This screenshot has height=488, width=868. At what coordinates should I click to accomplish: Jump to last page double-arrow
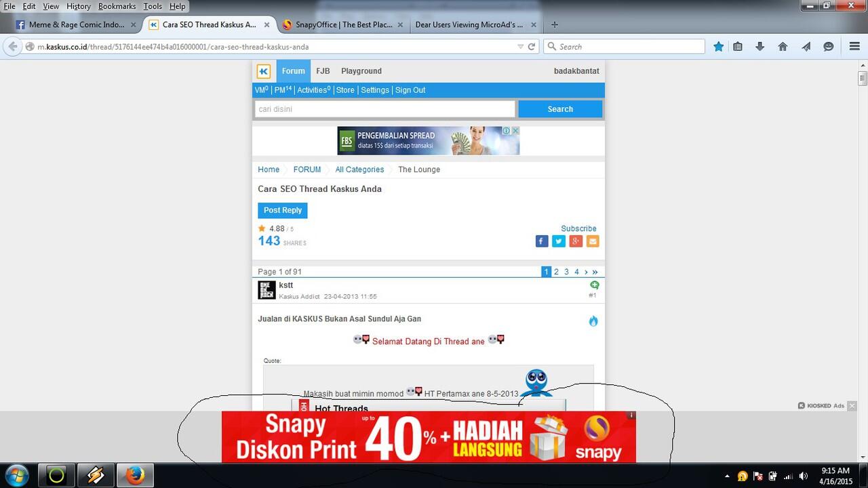pos(595,272)
